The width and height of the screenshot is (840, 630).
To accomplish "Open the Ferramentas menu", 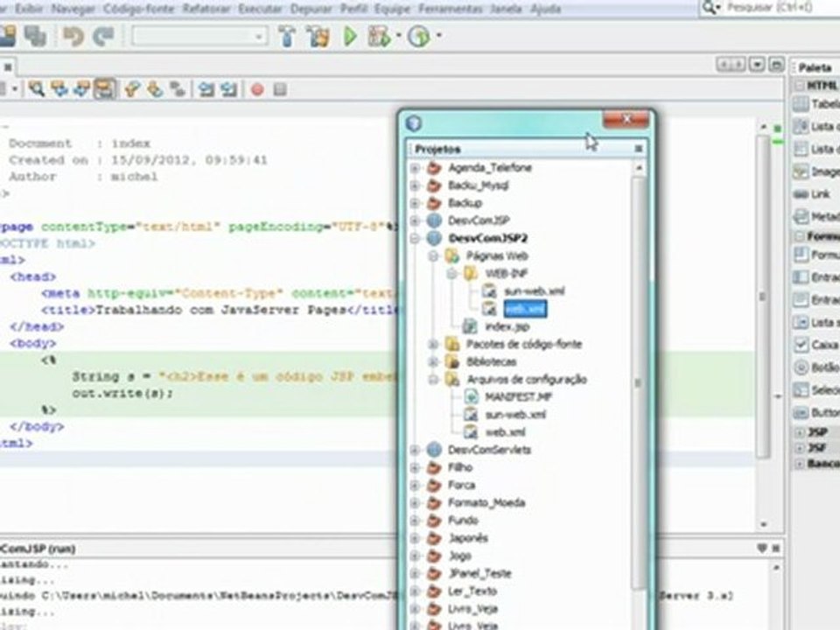I will pyautogui.click(x=450, y=9).
